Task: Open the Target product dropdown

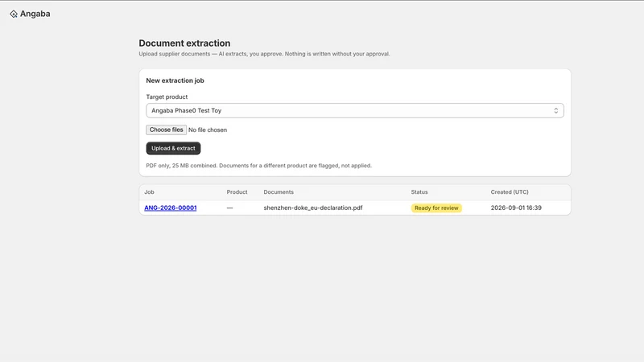Action: pyautogui.click(x=355, y=110)
